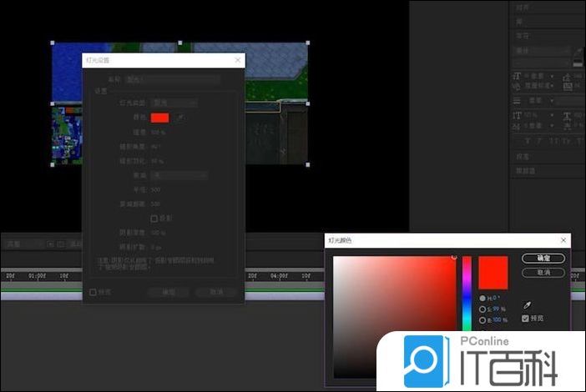The height and width of the screenshot is (392, 586).
Task: Open the stroke width dropdown arrow
Action: click(552, 101)
